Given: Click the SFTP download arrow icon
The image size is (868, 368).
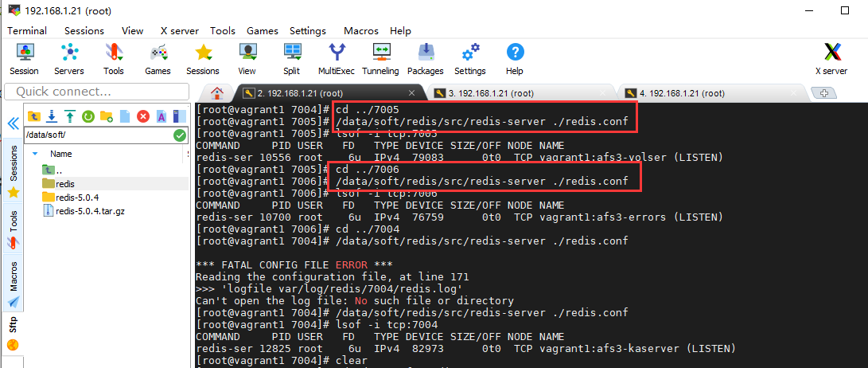Looking at the screenshot, I should (52, 116).
